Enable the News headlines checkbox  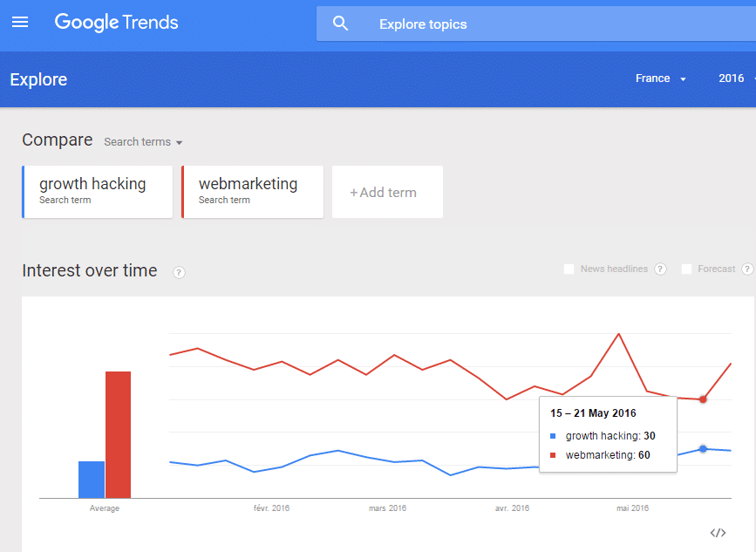click(569, 269)
